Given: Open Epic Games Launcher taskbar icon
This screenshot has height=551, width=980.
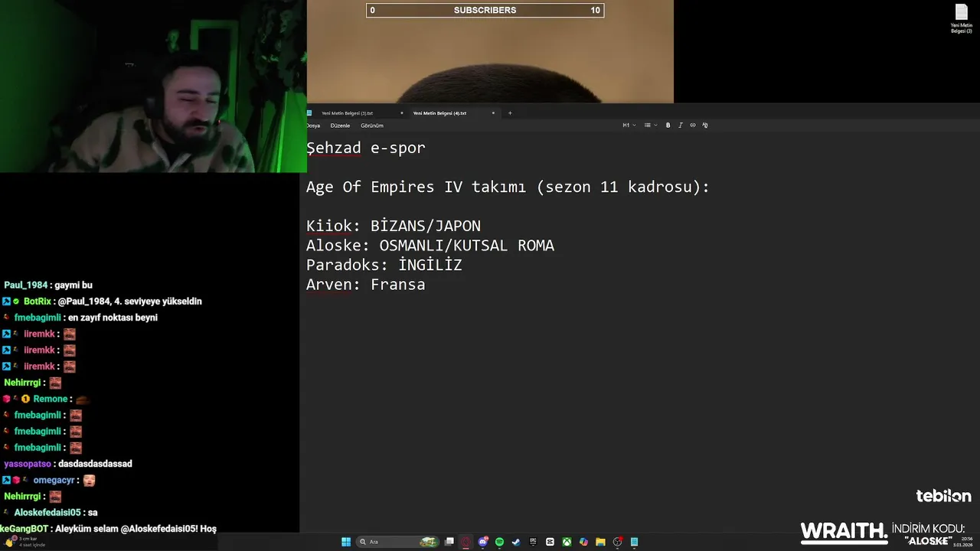Looking at the screenshot, I should [x=533, y=542].
